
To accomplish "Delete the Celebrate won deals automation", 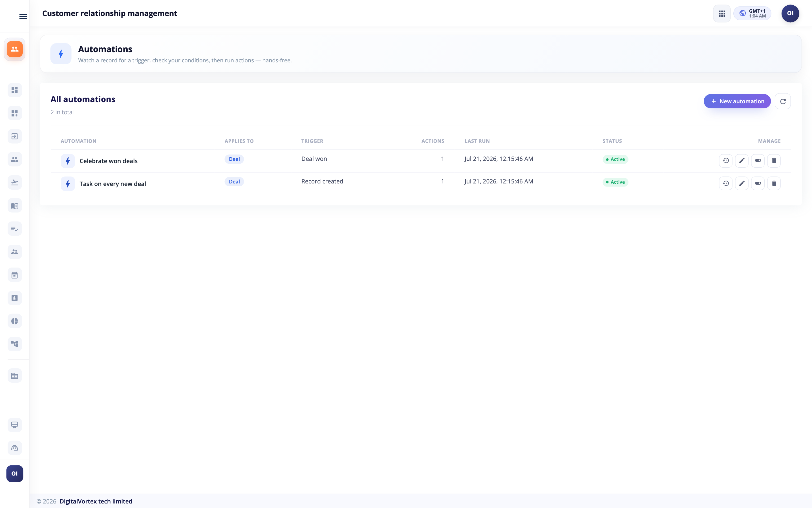I will tap(774, 161).
